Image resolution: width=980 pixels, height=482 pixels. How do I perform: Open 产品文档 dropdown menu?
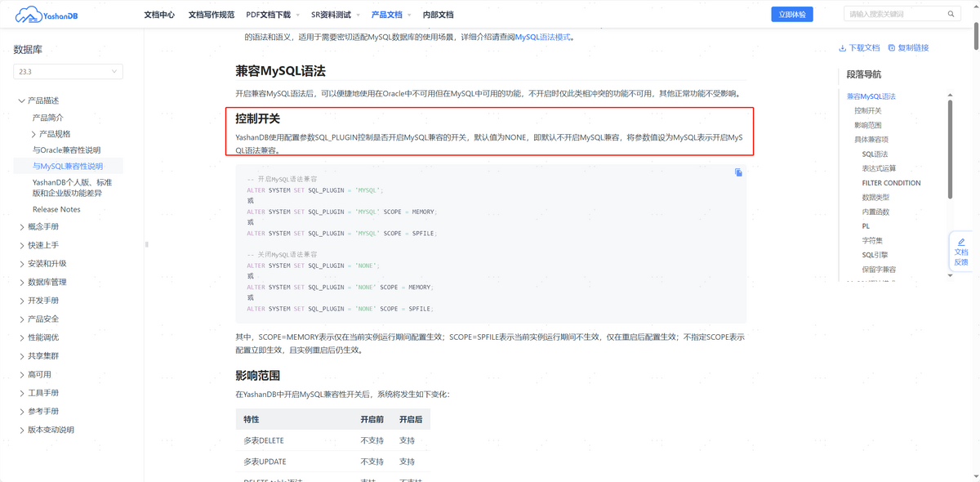pyautogui.click(x=391, y=15)
